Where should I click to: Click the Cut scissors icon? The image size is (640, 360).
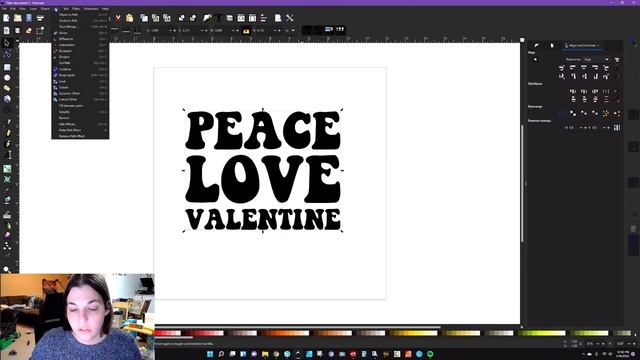118,18
